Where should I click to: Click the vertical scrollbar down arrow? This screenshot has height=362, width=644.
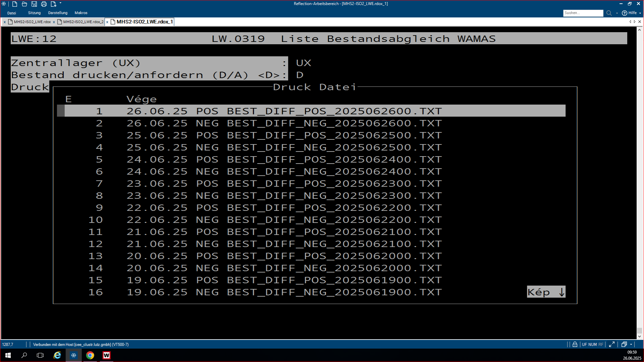tap(639, 336)
